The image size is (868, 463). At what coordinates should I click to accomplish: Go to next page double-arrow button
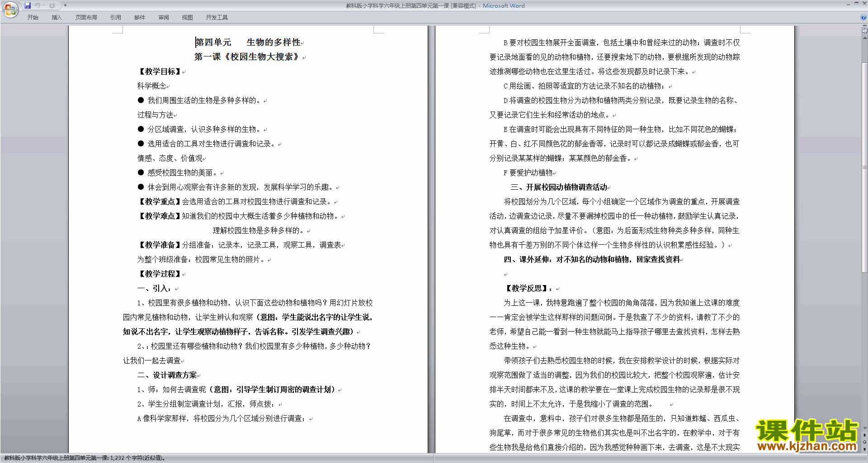865,449
